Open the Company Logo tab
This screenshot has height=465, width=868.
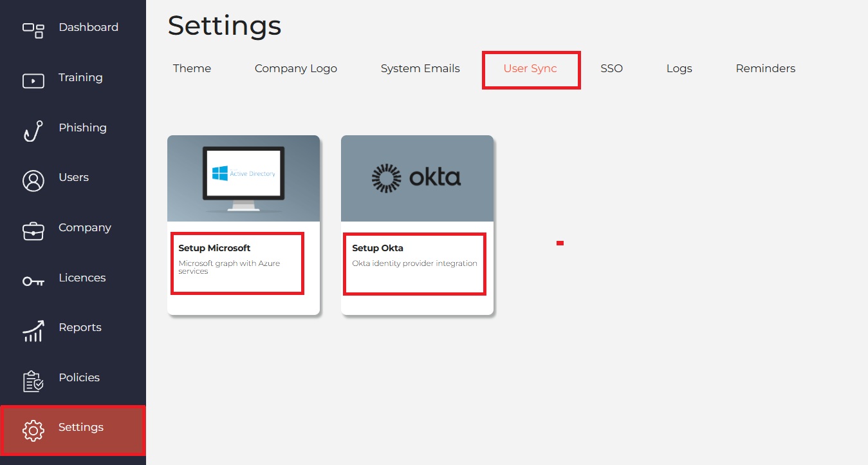pos(296,68)
